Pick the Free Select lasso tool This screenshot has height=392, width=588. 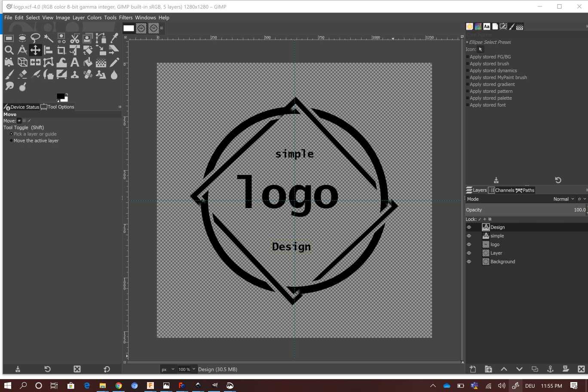(35, 38)
